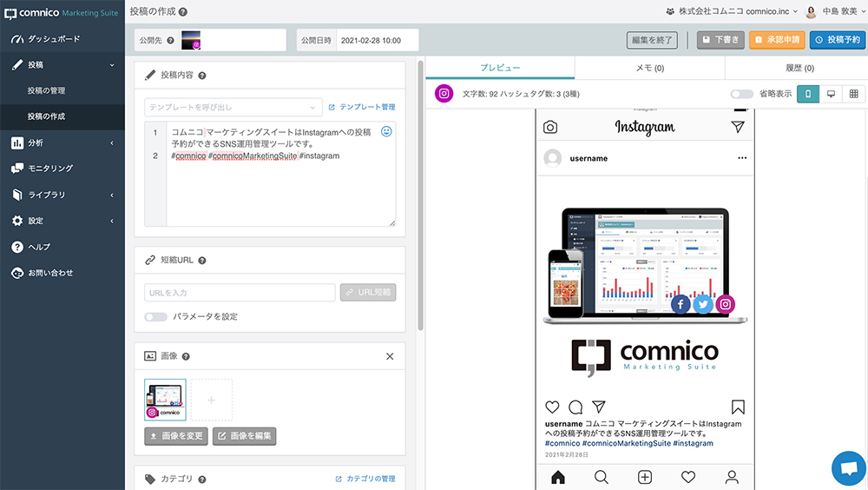Click the activity heart icon in bottom bar
868x490 pixels.
pyautogui.click(x=688, y=477)
